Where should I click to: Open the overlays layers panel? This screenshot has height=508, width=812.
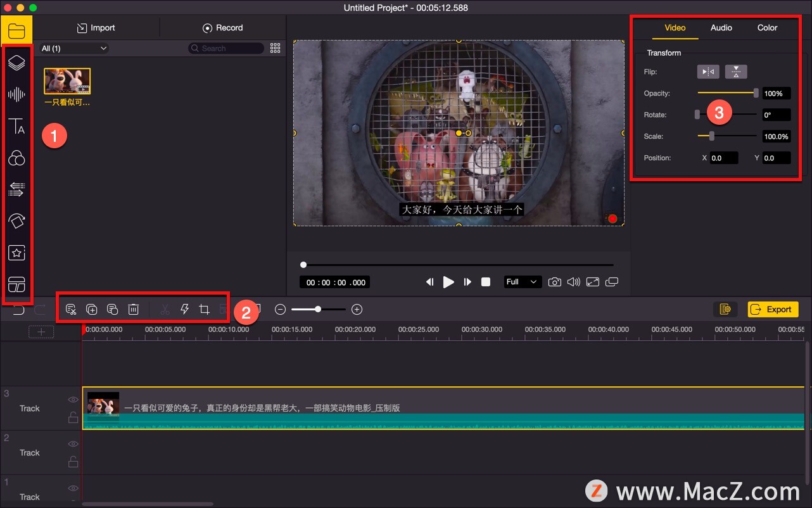click(x=16, y=62)
